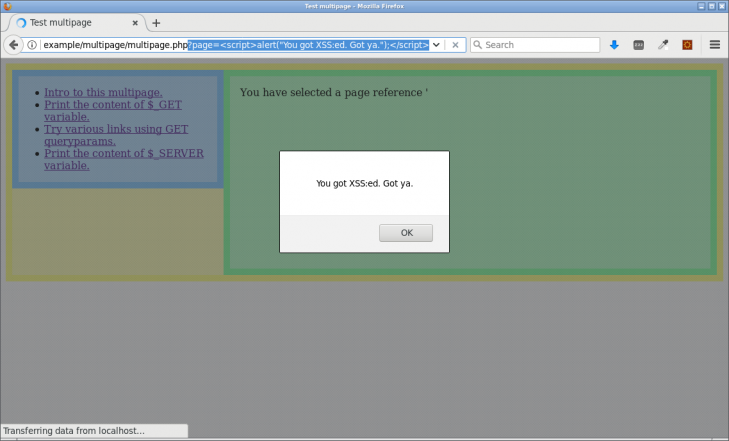Screen dimensions: 729x441
Task: Open 'Intro to this multipage' link
Action: (103, 92)
